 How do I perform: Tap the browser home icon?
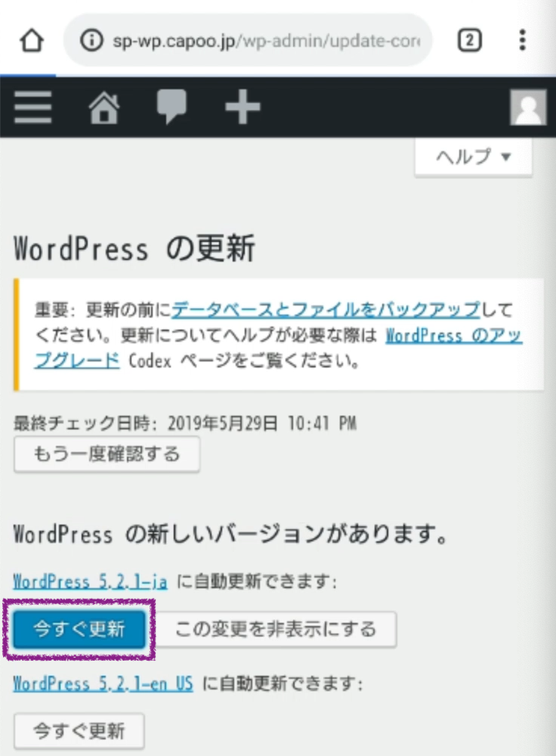click(x=32, y=41)
